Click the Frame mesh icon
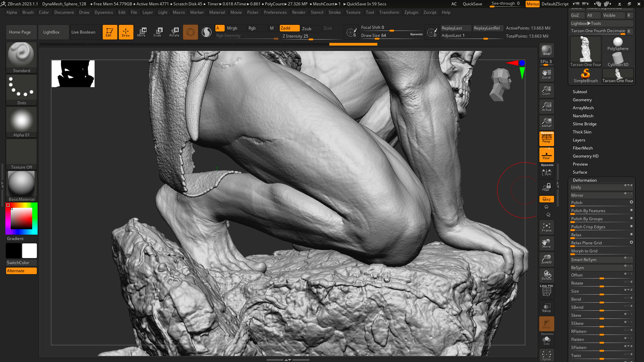The image size is (644, 362). 546,227
